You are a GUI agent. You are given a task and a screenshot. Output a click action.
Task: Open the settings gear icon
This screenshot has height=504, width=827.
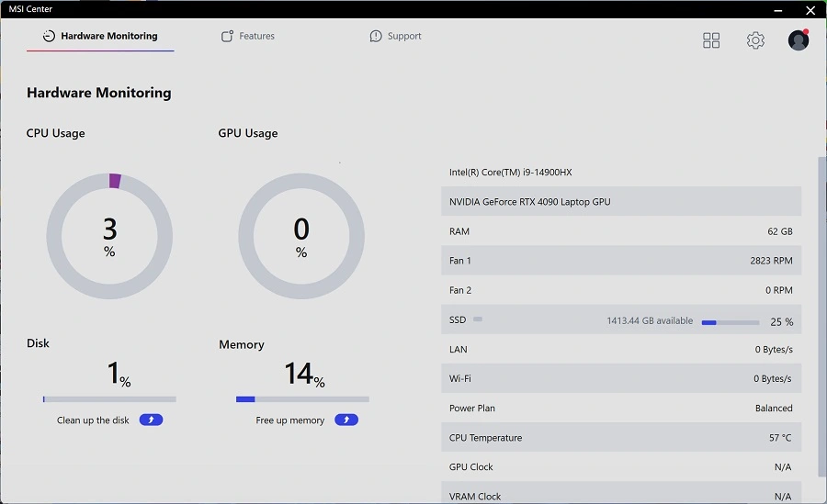pyautogui.click(x=755, y=40)
